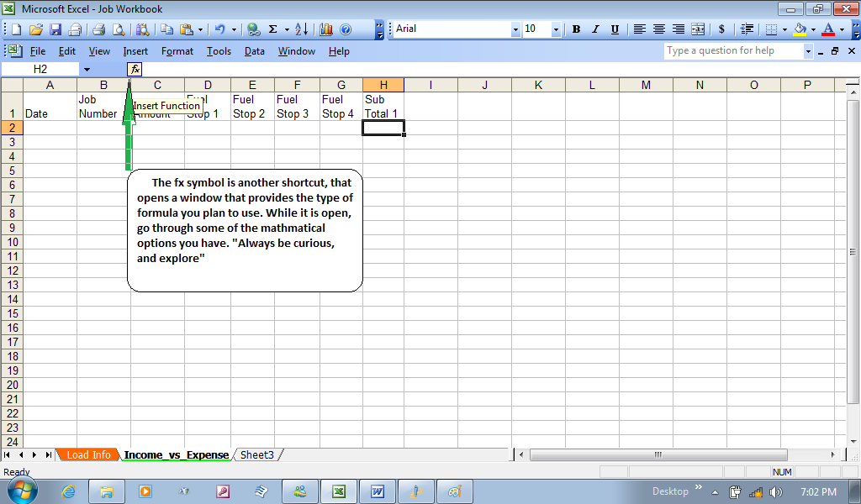Launch the Chart Wizard icon
The image size is (861, 504).
[x=326, y=29]
